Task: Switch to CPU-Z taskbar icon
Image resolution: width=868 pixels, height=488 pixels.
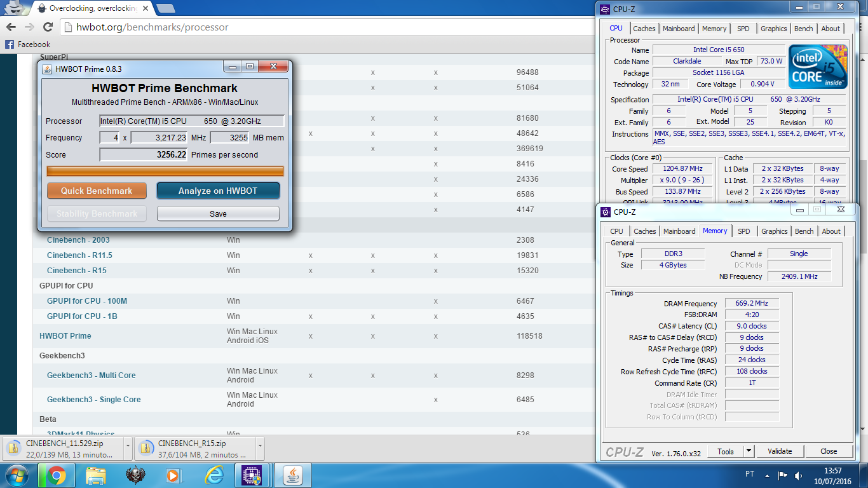Action: click(252, 475)
